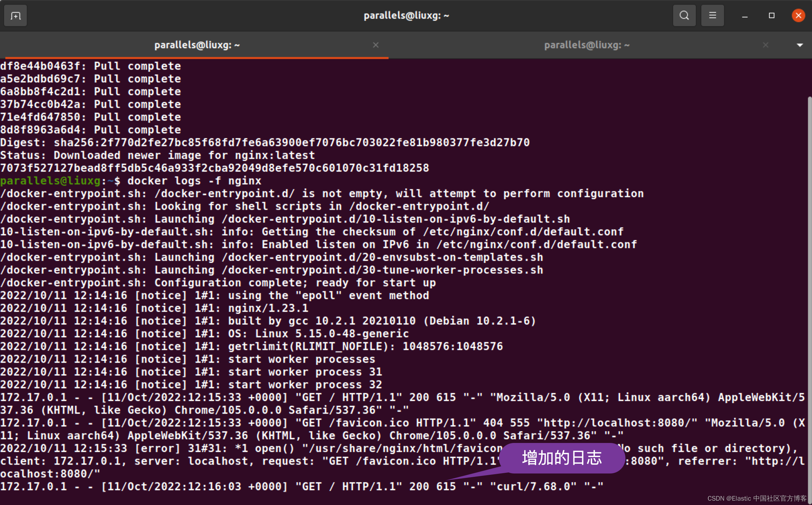Maximize the terminal window
812x505 pixels.
pyautogui.click(x=771, y=15)
